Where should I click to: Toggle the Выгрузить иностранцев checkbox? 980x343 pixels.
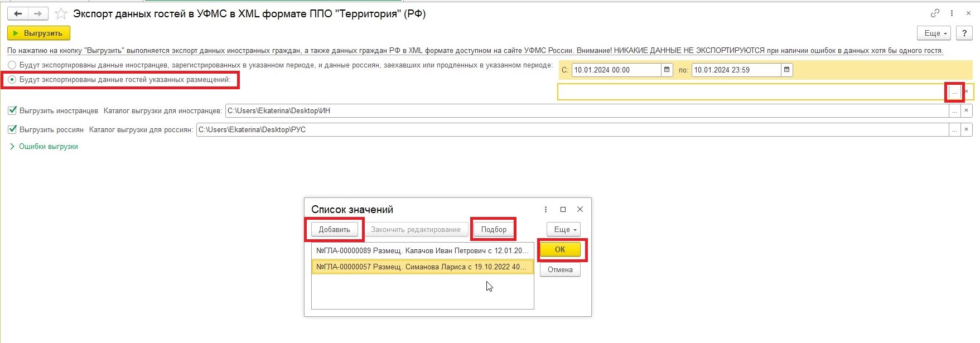[12, 110]
